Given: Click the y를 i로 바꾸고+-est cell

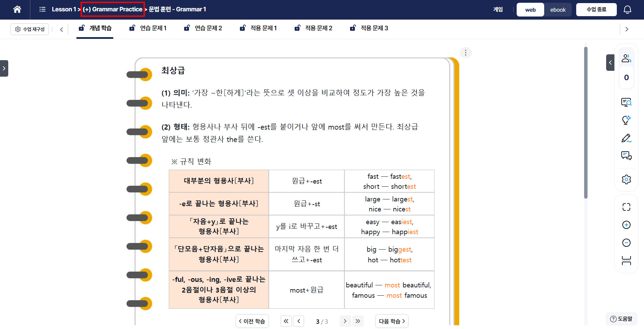Looking at the screenshot, I should point(307,227).
